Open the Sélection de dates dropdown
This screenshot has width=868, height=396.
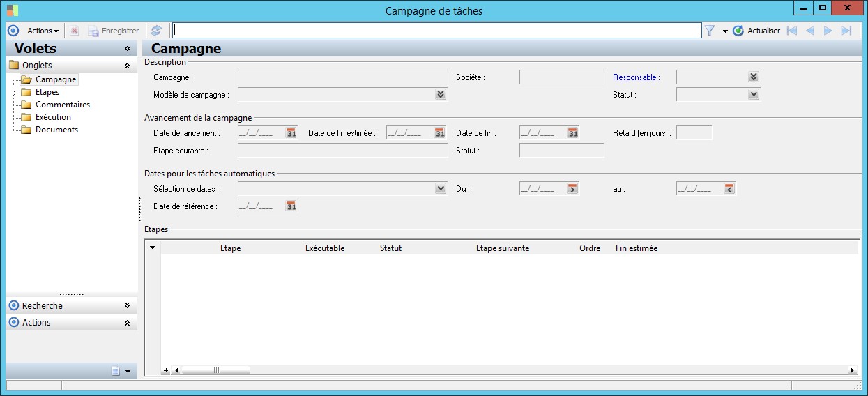pos(440,189)
